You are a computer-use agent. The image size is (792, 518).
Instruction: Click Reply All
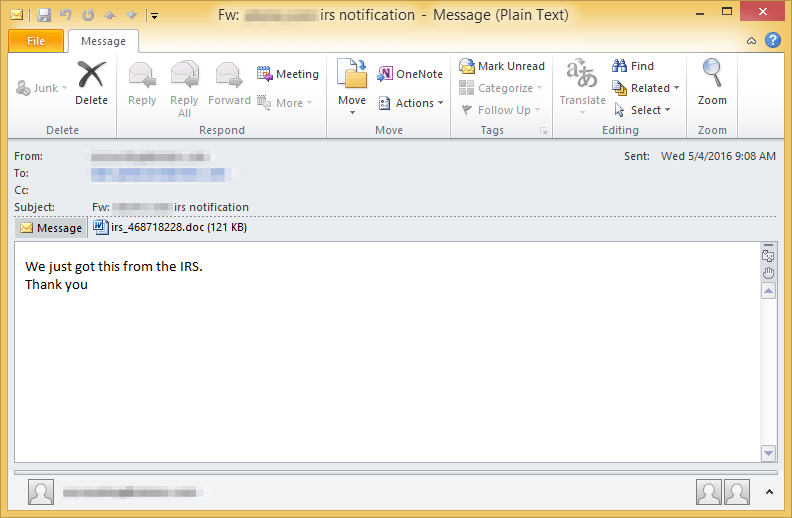pyautogui.click(x=184, y=89)
